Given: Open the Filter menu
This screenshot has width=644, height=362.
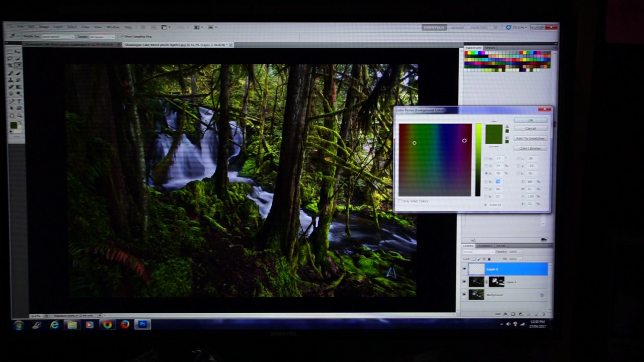Looking at the screenshot, I should 86,27.
